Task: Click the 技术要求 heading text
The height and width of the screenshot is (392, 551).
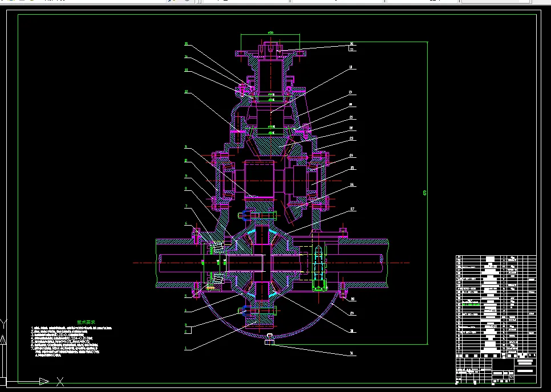Action: pos(86,322)
